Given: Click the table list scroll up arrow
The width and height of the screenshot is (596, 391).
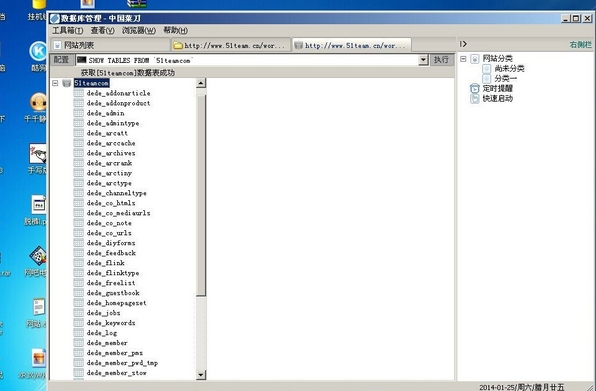Looking at the screenshot, I should click(201, 83).
